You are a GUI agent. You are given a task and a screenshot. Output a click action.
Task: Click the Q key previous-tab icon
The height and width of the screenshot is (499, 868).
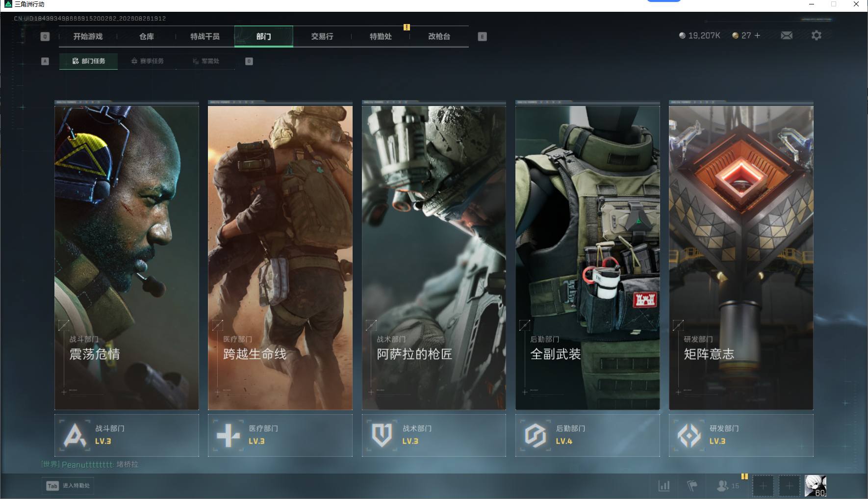[x=45, y=36]
